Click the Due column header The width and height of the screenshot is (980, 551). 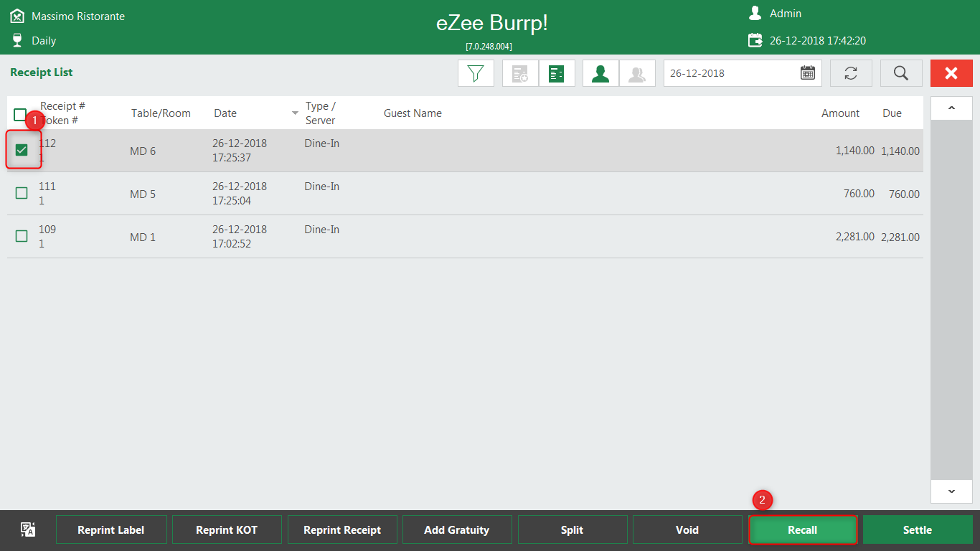892,113
